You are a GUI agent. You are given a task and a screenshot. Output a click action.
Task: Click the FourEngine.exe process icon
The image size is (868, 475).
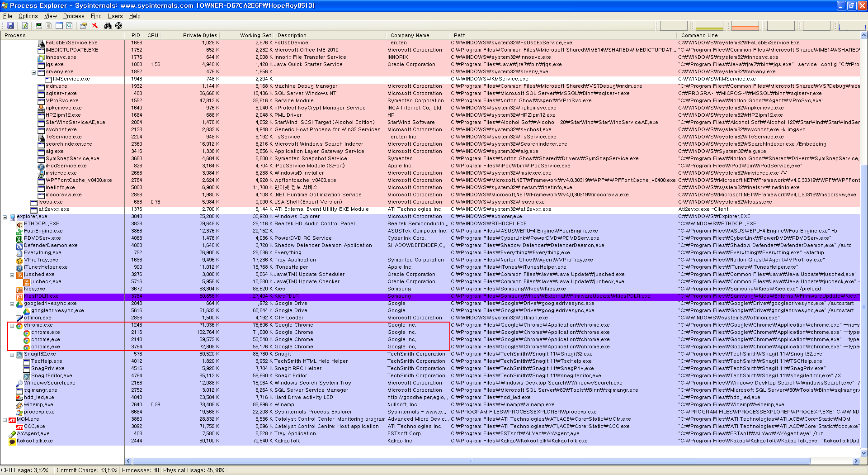point(19,231)
